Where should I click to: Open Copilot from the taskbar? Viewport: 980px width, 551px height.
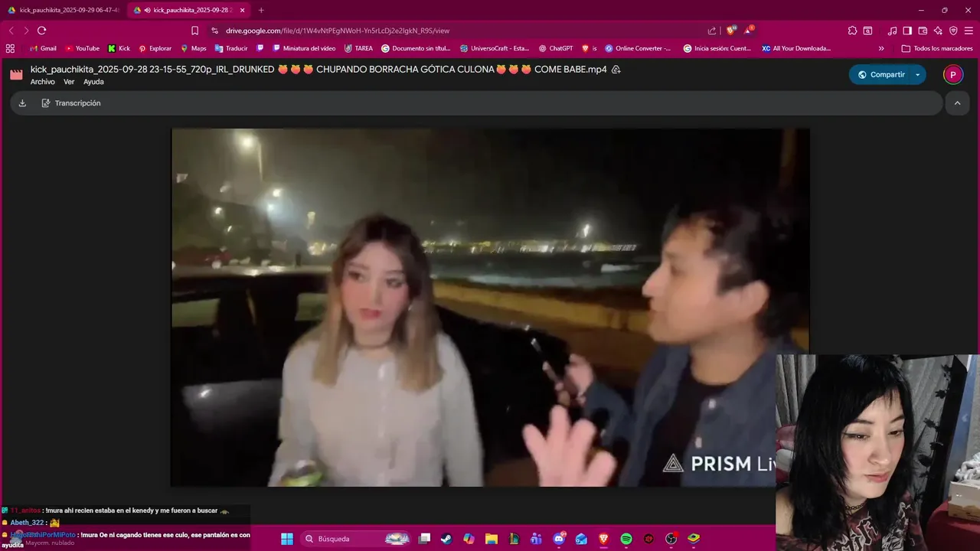click(x=469, y=539)
